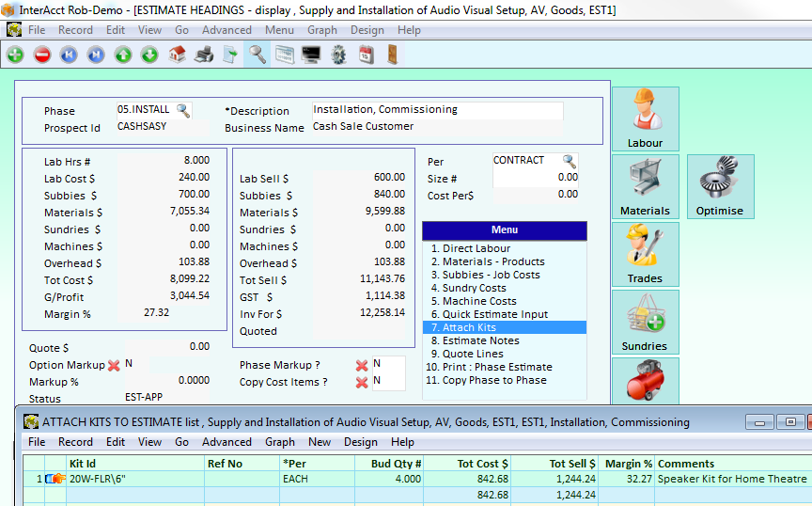Click the document export arrow toolbar icon
This screenshot has width=812, height=506.
click(x=230, y=55)
